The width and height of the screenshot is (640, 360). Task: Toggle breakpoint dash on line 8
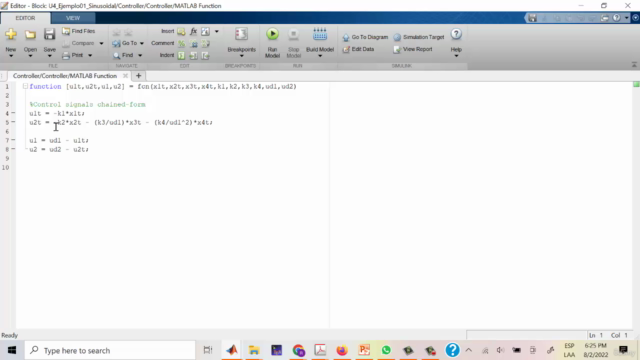13,149
